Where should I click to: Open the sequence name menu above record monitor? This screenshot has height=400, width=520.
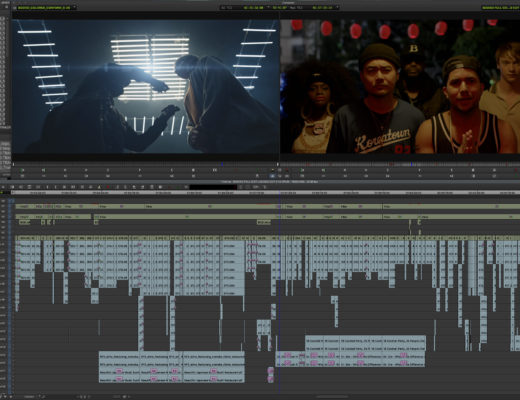[500, 7]
